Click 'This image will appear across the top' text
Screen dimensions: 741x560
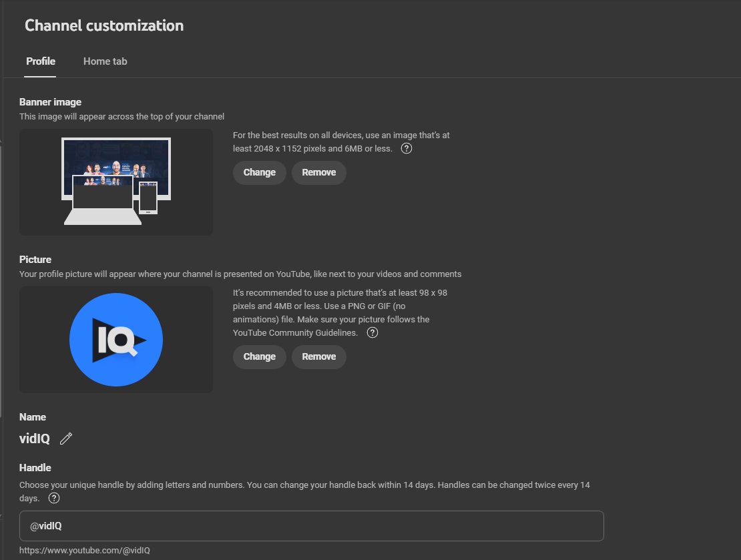tap(122, 117)
